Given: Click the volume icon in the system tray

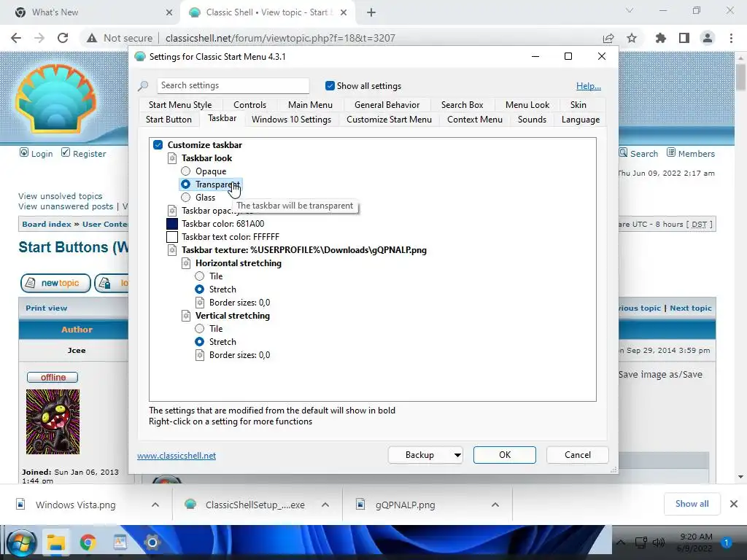Looking at the screenshot, I should click(x=659, y=542).
